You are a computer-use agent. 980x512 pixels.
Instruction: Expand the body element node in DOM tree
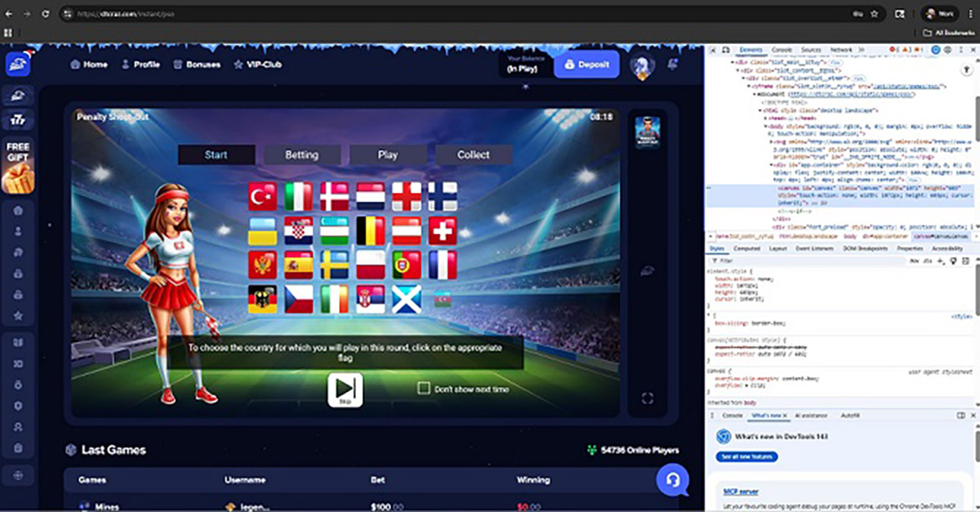pyautogui.click(x=766, y=127)
